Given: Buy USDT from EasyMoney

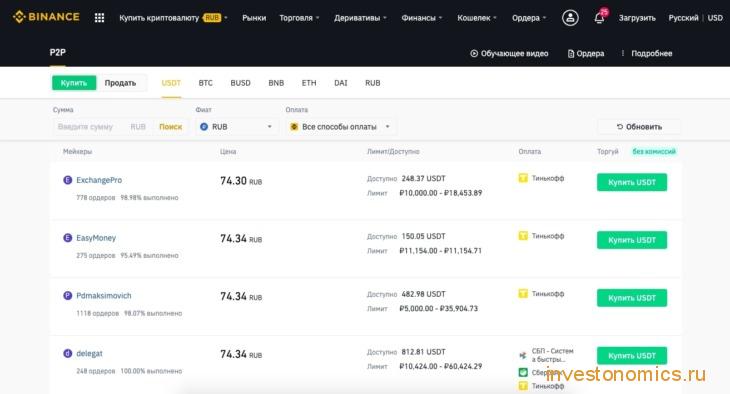Looking at the screenshot, I should pyautogui.click(x=632, y=240).
